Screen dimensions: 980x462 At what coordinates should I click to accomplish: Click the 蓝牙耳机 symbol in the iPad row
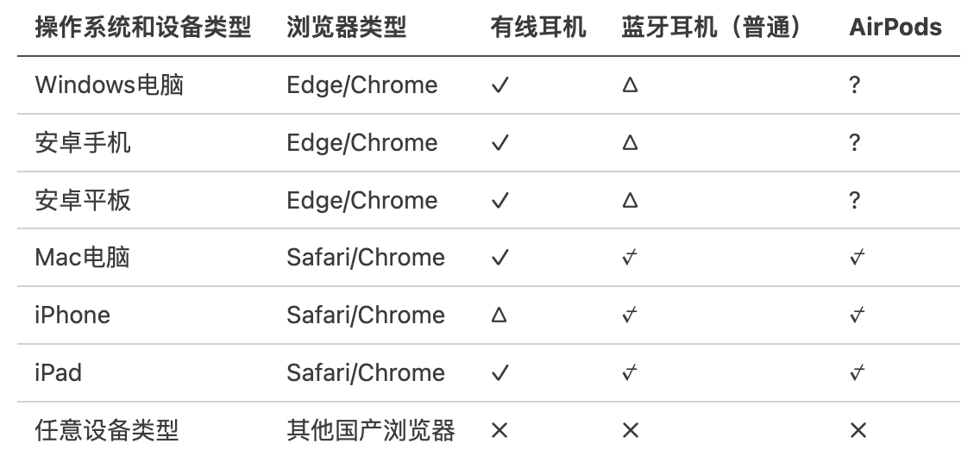[x=630, y=372]
